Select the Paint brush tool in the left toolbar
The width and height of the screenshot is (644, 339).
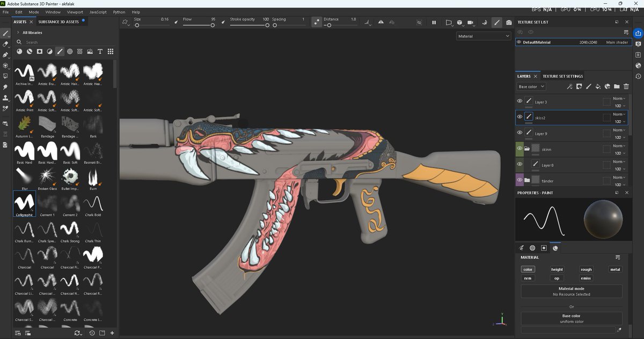tap(5, 33)
